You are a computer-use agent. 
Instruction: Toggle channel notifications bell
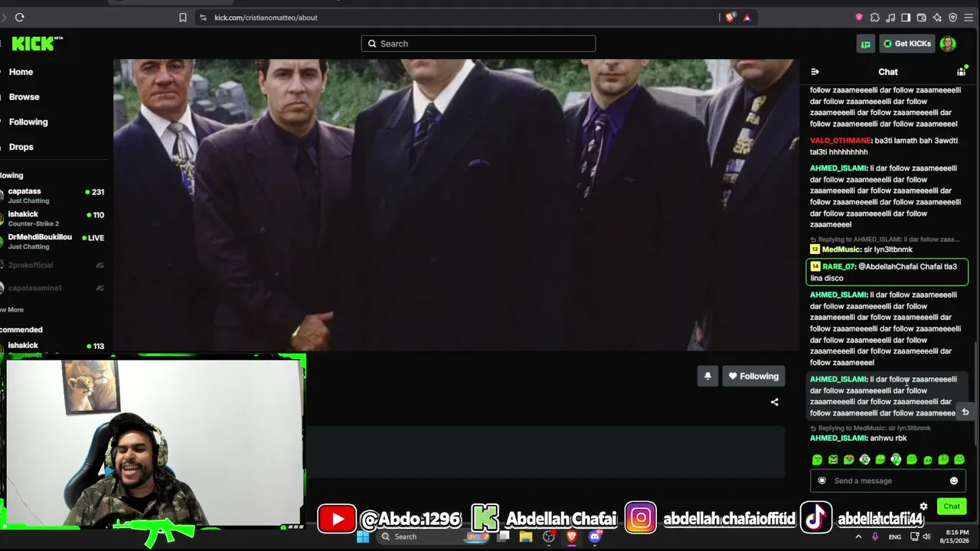tap(707, 376)
